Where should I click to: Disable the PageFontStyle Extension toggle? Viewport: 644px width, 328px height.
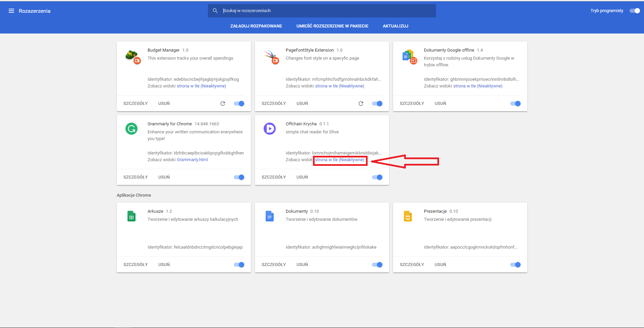click(377, 104)
